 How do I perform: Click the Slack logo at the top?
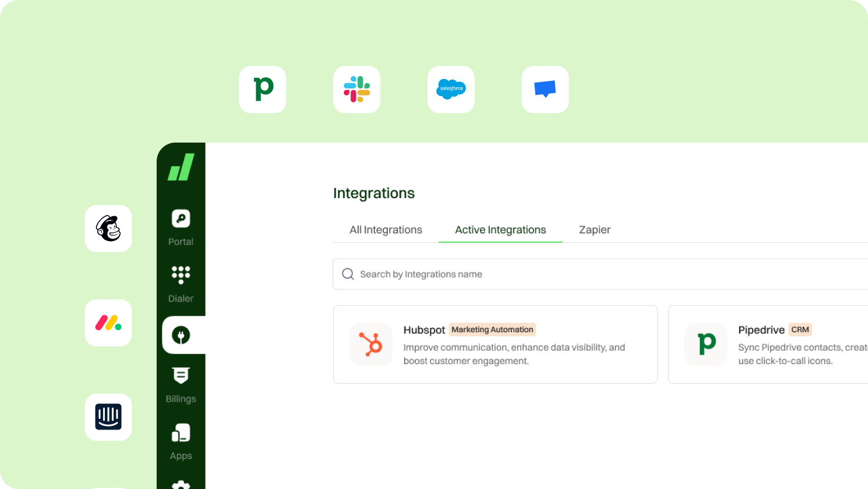(x=356, y=90)
